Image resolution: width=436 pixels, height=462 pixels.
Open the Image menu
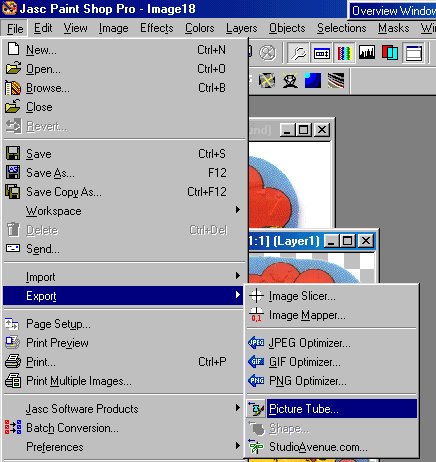coord(114,28)
